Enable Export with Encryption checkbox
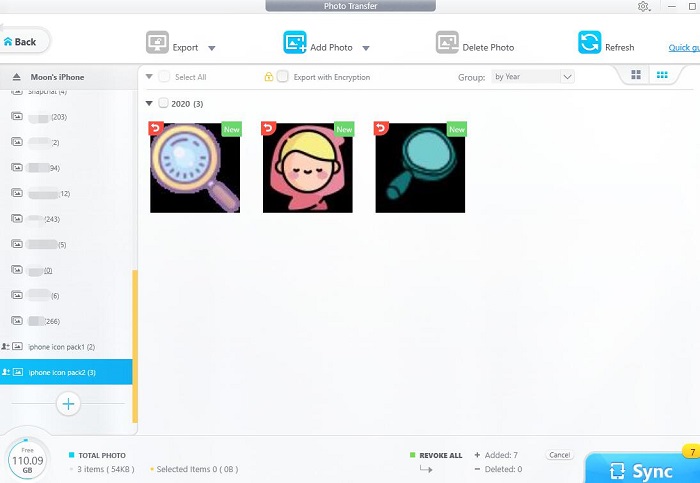Image resolution: width=700 pixels, height=483 pixels. point(282,77)
